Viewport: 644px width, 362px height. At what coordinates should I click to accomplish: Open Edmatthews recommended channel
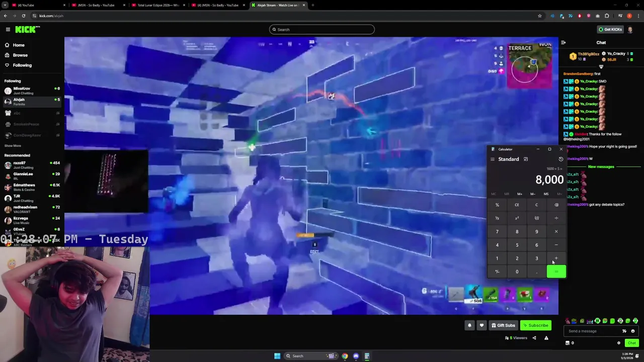coord(31,187)
